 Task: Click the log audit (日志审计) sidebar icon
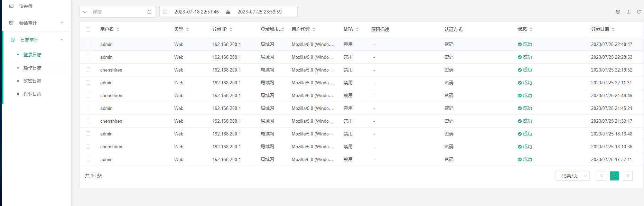(13, 40)
